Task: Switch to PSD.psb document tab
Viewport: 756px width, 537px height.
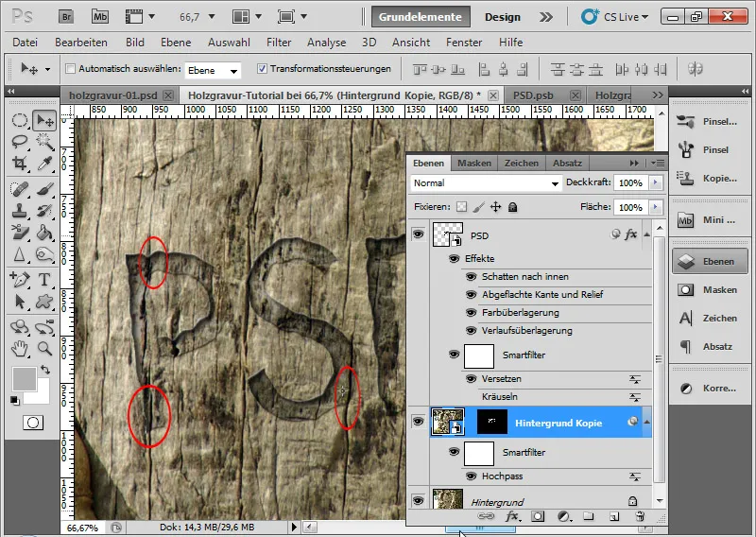Action: pos(533,95)
